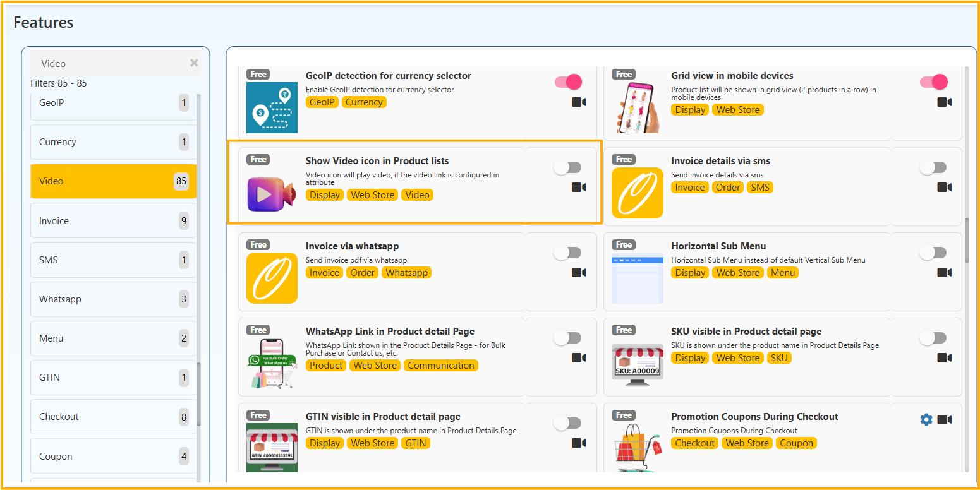Click video camera icon for GeoIP detection feature
This screenshot has width=980, height=490.
click(x=578, y=102)
